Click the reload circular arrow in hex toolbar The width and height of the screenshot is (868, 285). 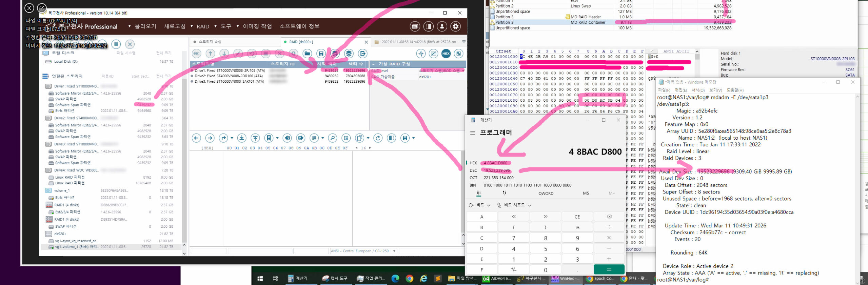(x=378, y=138)
